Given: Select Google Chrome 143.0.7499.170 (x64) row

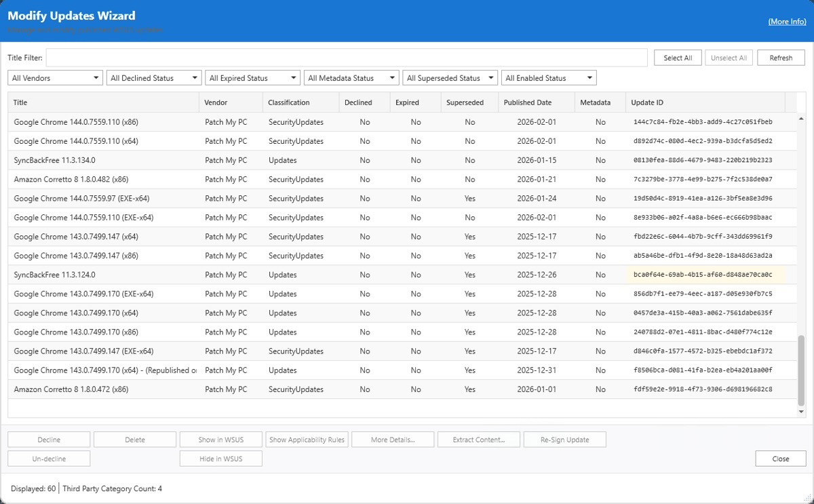Looking at the screenshot, I should [x=402, y=313].
